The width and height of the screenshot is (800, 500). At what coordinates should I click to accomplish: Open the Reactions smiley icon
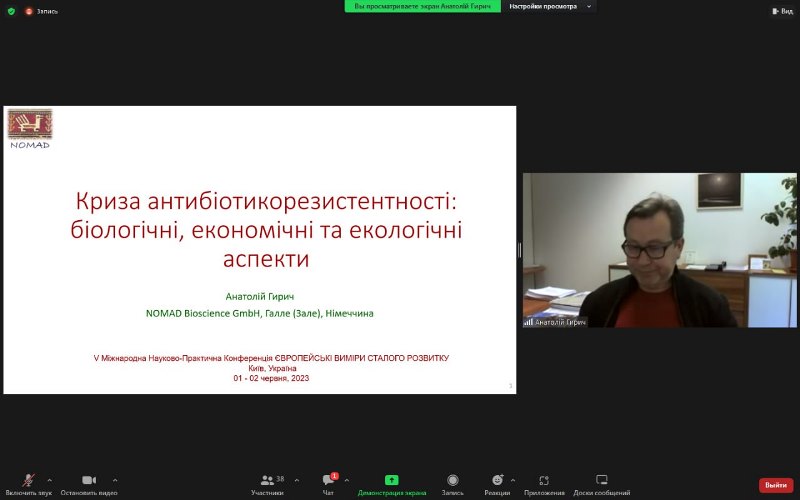497,480
